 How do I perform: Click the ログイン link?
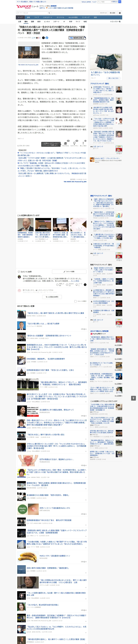click(42, 8)
